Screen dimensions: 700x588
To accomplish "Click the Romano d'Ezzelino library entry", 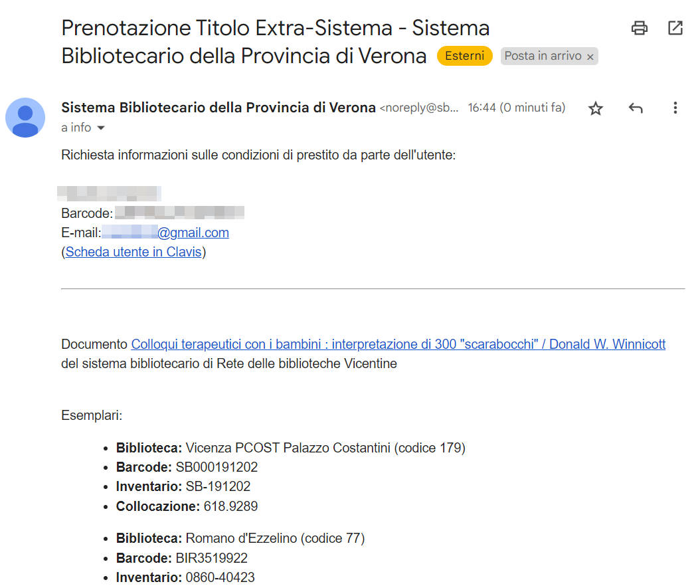I will click(275, 538).
